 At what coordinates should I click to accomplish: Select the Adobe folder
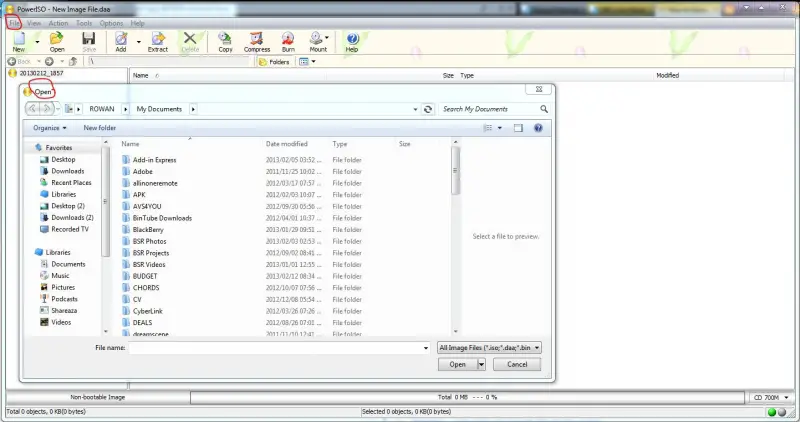coord(142,171)
